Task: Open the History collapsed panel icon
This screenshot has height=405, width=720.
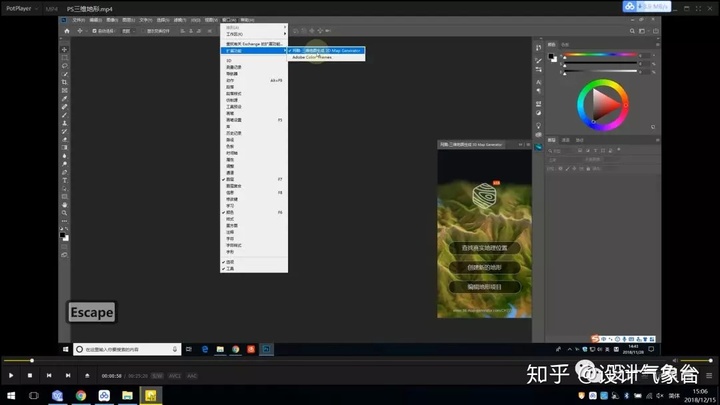Action: 538,48
